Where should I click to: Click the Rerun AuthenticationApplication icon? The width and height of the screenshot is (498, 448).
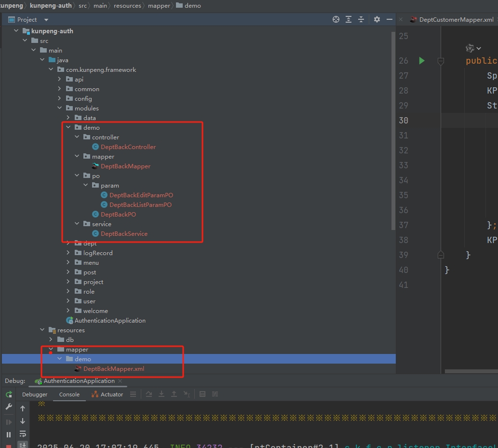tap(9, 394)
